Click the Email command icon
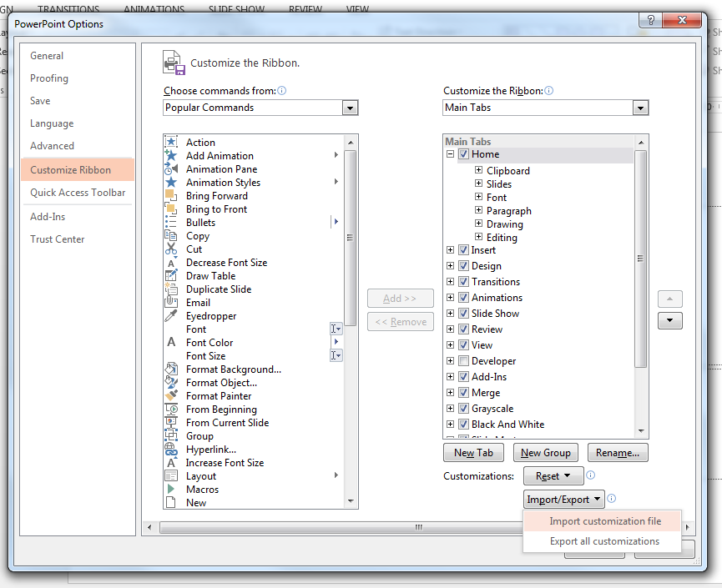 171,302
